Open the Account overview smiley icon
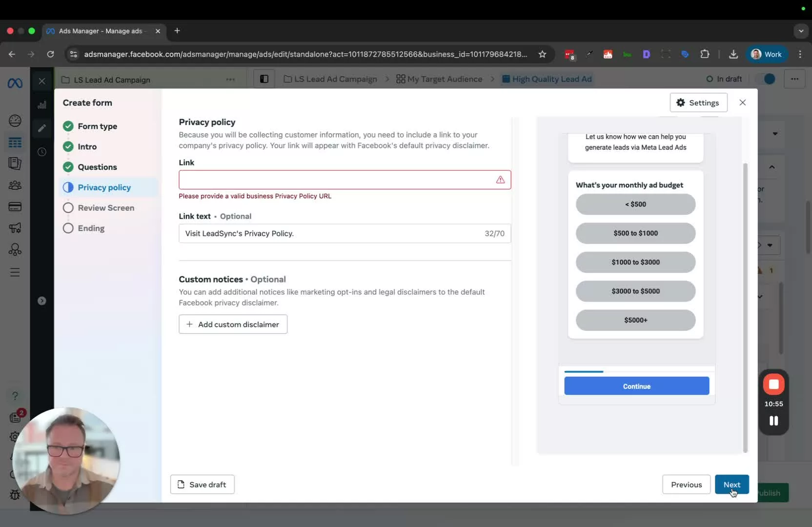 (15, 120)
